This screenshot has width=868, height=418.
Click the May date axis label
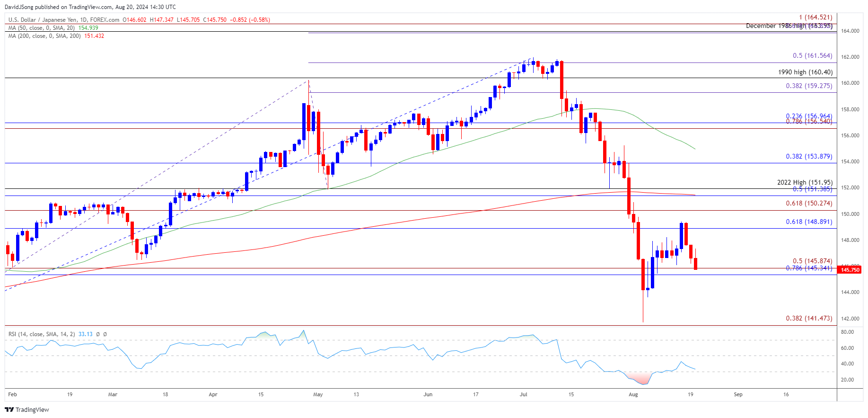tap(318, 394)
